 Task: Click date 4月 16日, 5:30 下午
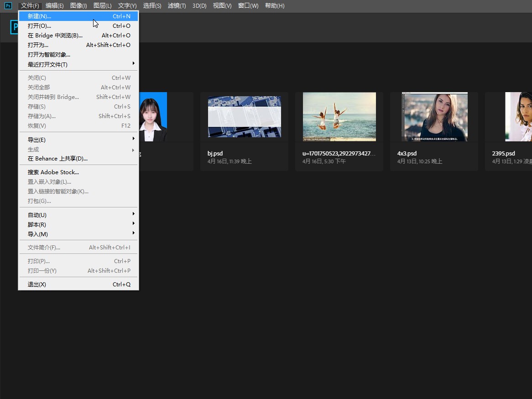pyautogui.click(x=324, y=161)
